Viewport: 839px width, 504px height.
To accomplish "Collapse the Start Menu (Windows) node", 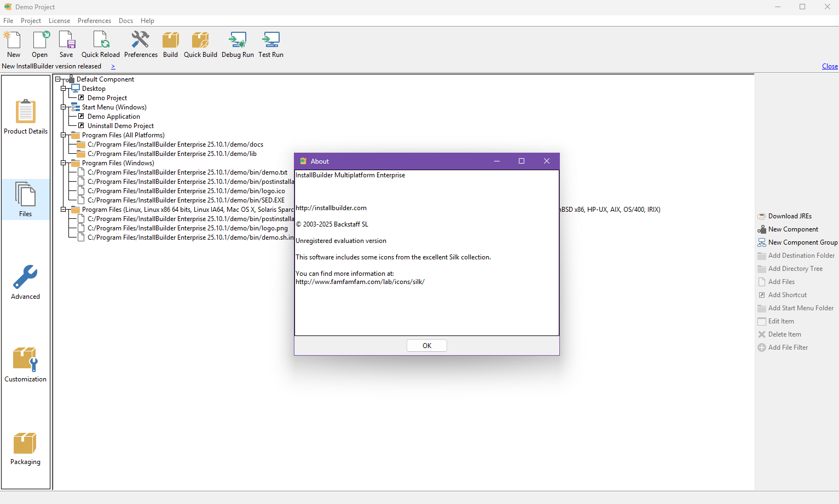I will tap(63, 107).
